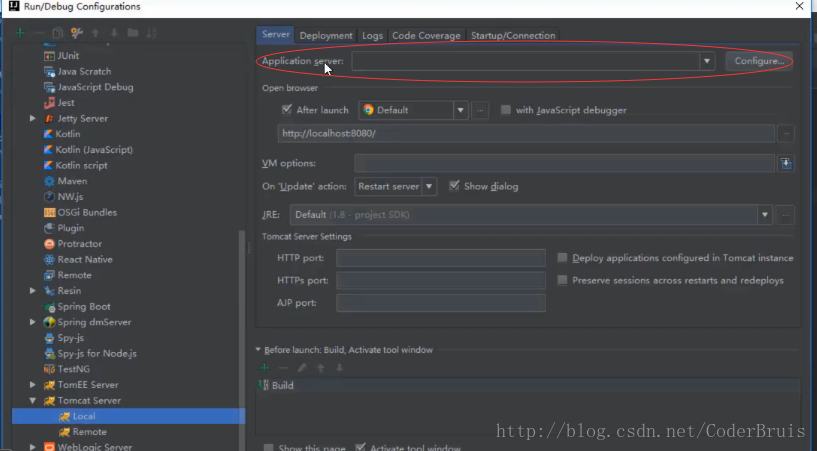Screen dimensions: 817x451
Task: Collapse the Tomcat Server node
Action: pyautogui.click(x=32, y=400)
